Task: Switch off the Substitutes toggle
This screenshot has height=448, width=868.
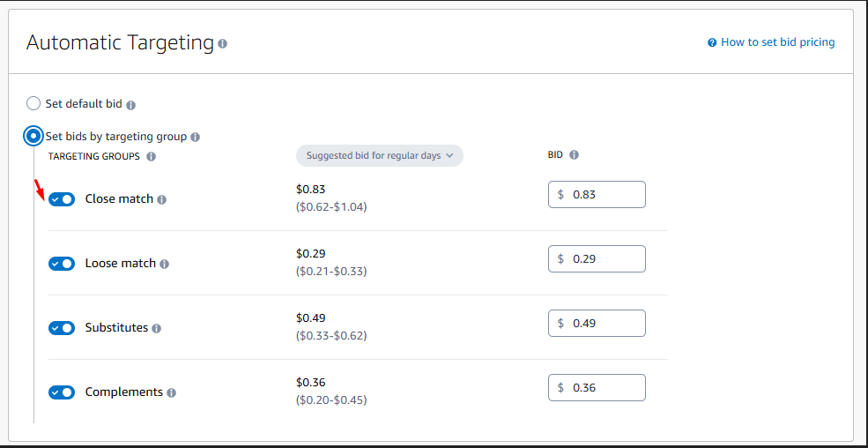Action: (x=62, y=328)
